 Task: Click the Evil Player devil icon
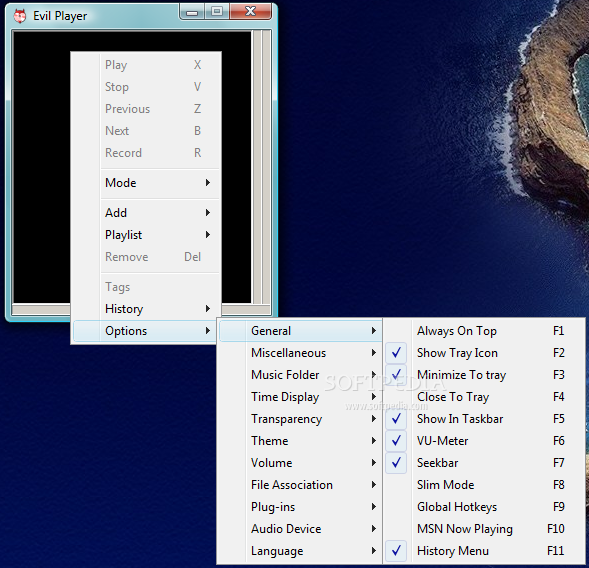coord(20,16)
